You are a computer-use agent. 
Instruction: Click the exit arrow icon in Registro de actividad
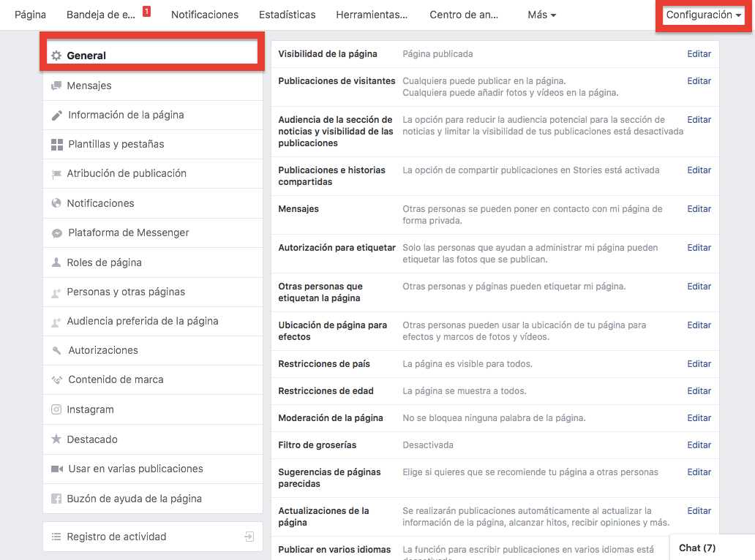(249, 537)
